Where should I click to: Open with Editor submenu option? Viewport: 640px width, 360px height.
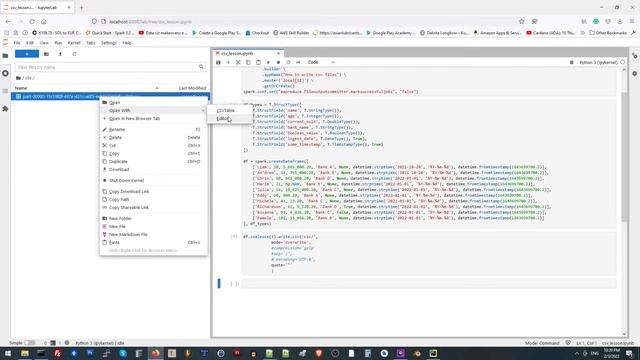[x=230, y=118]
